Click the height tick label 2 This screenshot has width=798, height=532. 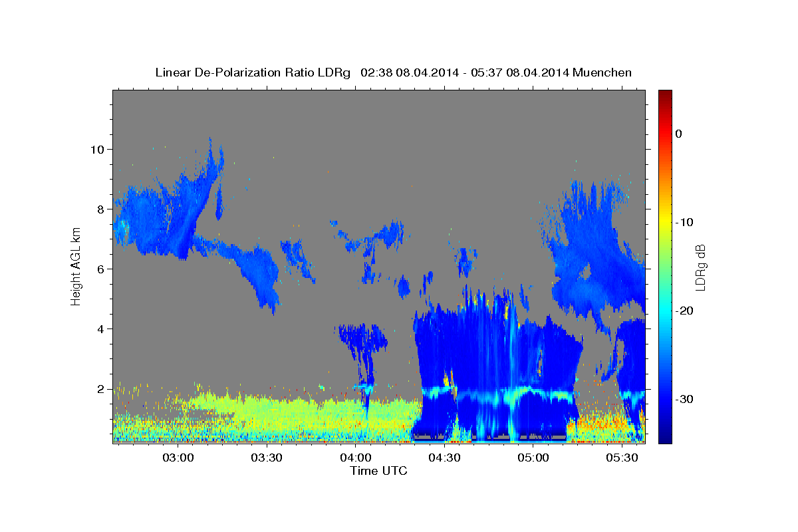pyautogui.click(x=102, y=388)
